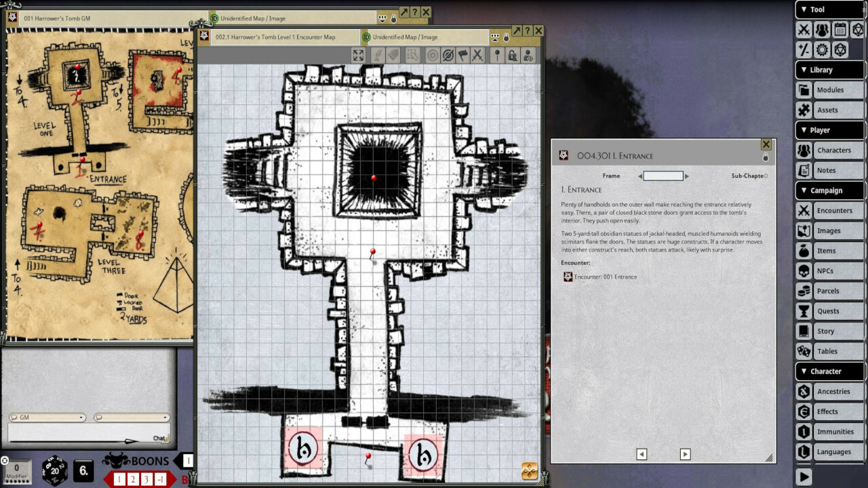Image resolution: width=868 pixels, height=488 pixels.
Task: Open the plus-minus modifiers tool
Action: tap(804, 49)
